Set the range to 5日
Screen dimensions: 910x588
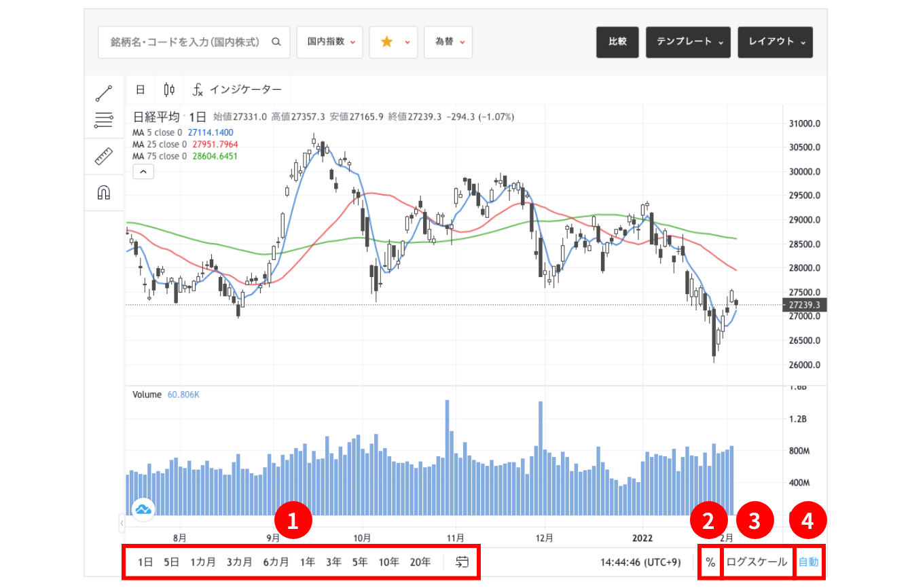(x=170, y=562)
